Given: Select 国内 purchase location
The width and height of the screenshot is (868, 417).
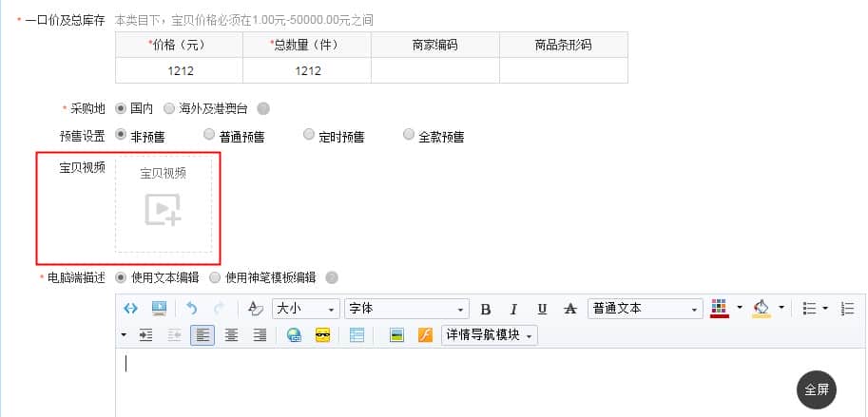Looking at the screenshot, I should coord(120,108).
